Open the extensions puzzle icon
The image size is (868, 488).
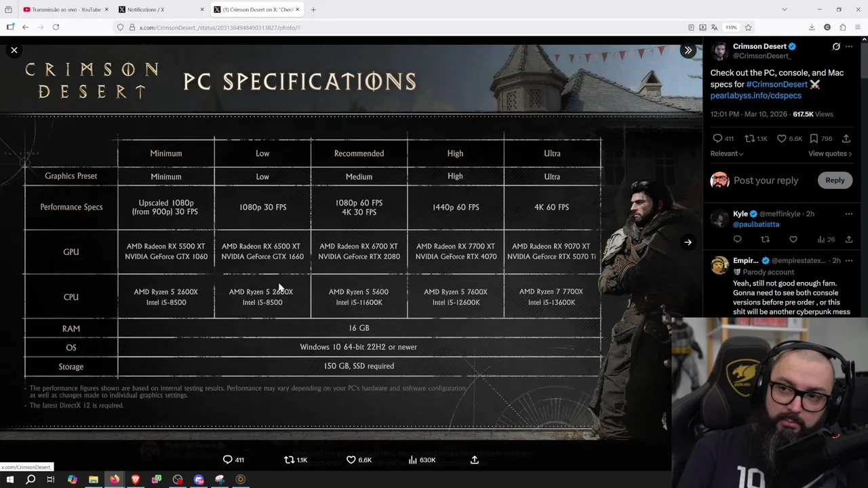click(842, 27)
